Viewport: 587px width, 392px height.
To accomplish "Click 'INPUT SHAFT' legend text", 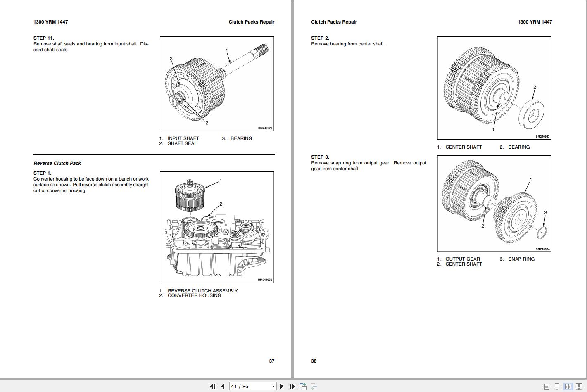I will [x=183, y=138].
